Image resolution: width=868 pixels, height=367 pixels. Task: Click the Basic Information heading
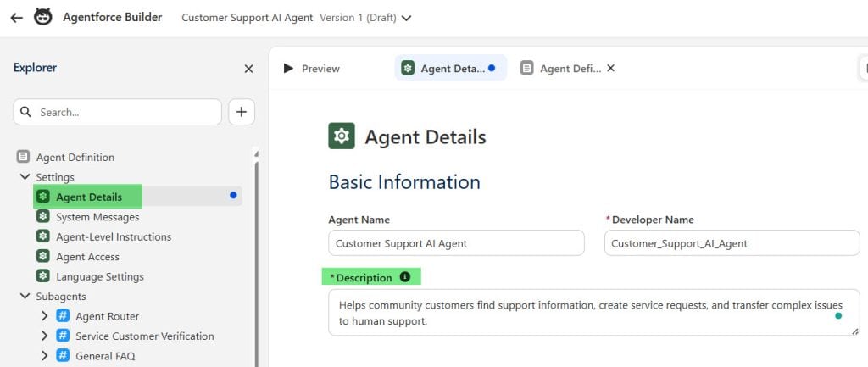click(404, 181)
